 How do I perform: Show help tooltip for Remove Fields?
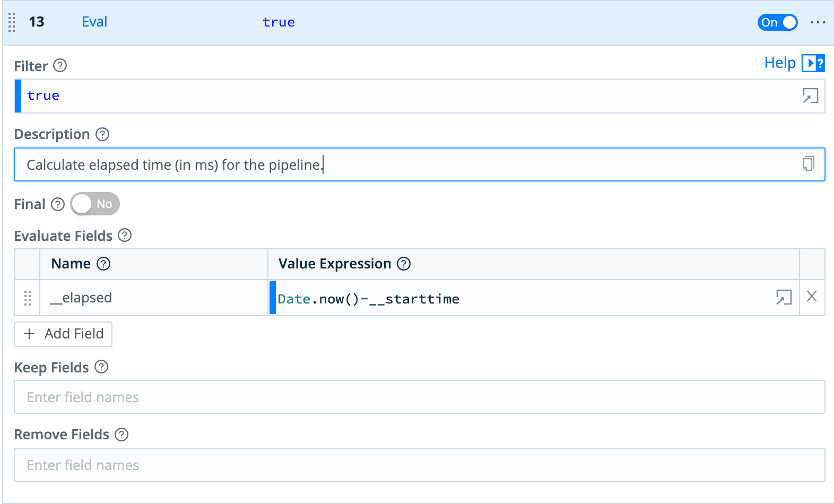click(121, 435)
